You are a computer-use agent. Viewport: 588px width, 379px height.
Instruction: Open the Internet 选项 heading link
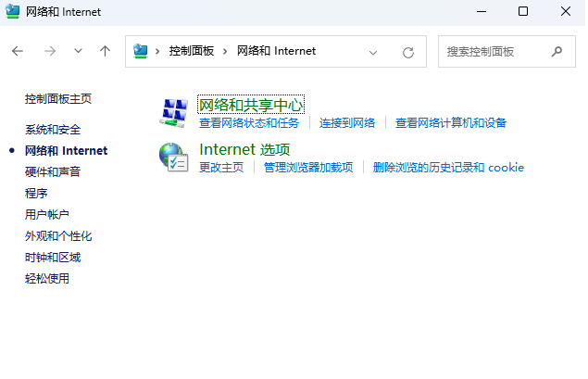point(244,149)
